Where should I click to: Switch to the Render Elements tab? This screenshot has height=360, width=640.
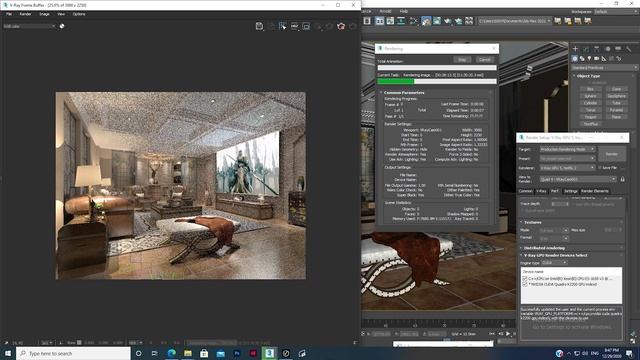[595, 191]
